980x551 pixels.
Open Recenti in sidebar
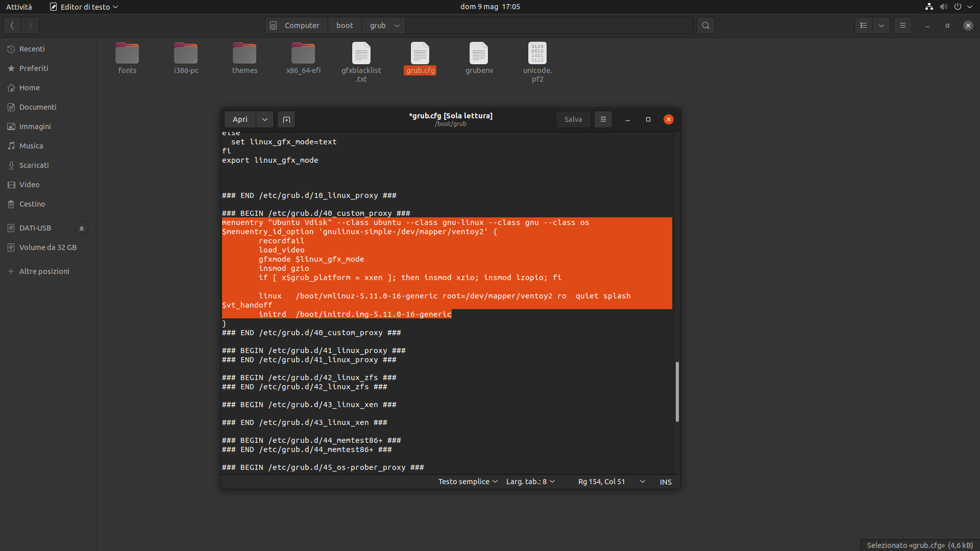[48, 49]
